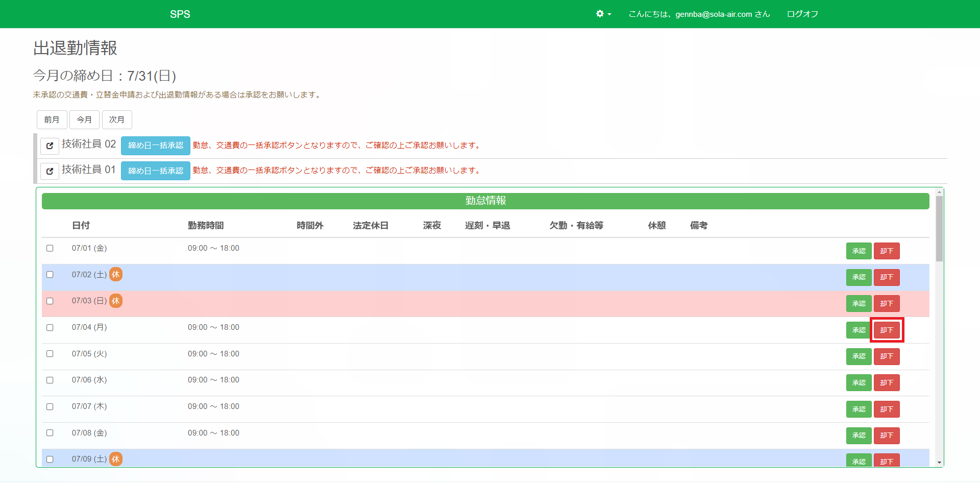Screen dimensions: 980x483
Task: Click ログオフ to log out
Action: coord(802,14)
